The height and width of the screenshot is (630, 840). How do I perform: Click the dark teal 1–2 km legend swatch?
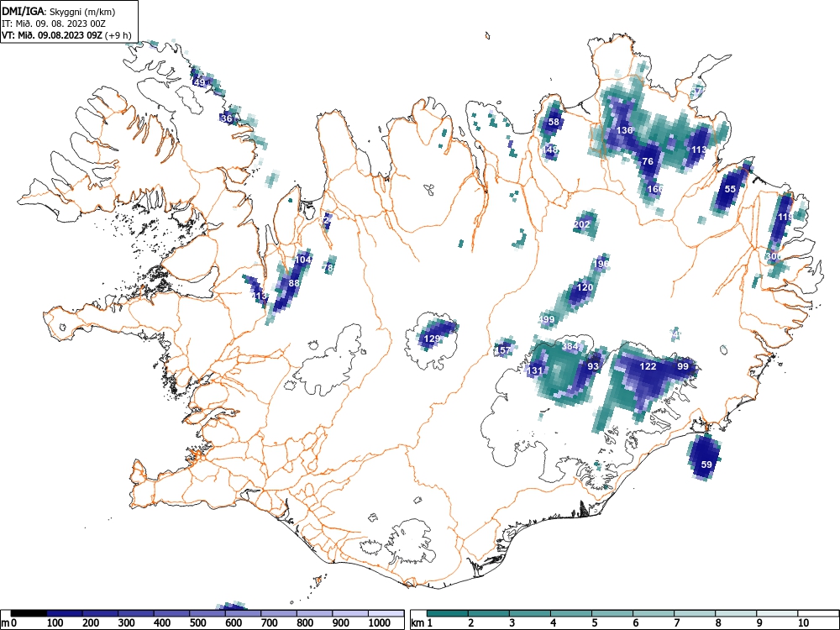(448, 613)
